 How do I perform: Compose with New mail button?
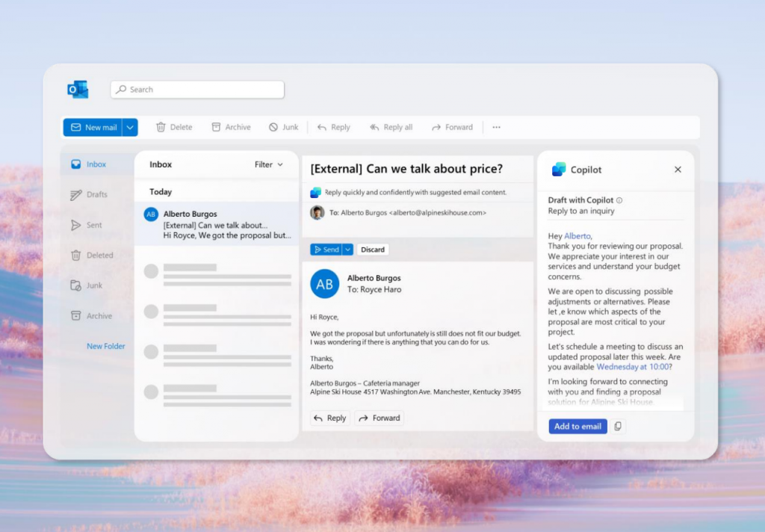(x=93, y=127)
